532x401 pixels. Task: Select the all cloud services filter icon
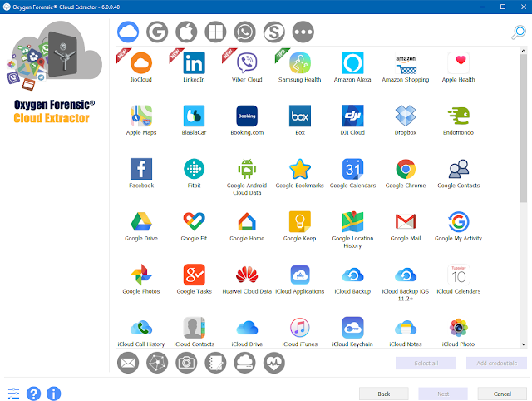128,32
